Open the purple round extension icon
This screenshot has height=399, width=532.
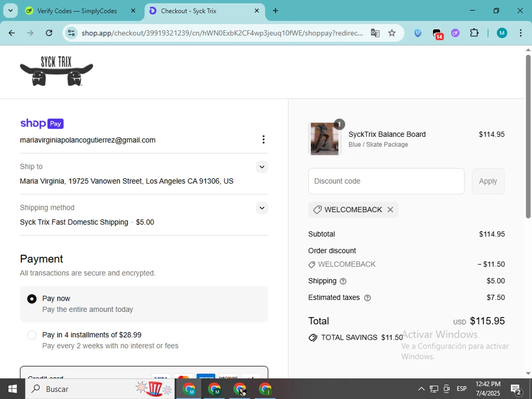point(455,33)
